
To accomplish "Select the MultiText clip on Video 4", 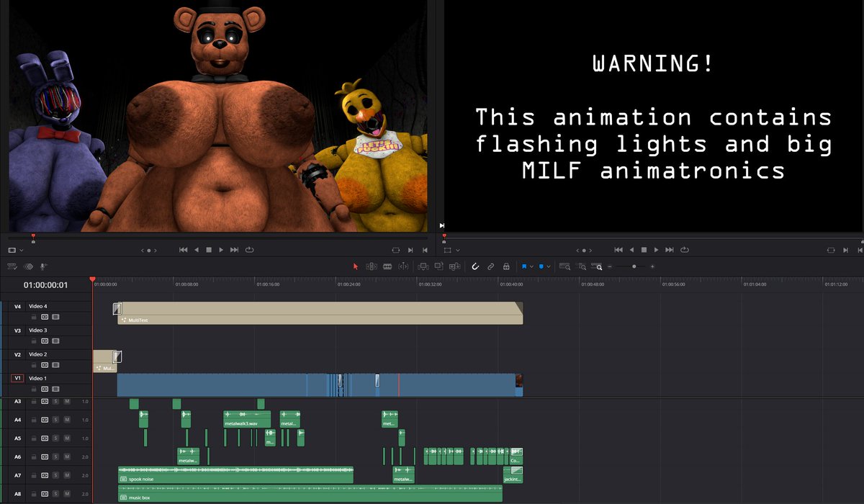I will coord(320,313).
